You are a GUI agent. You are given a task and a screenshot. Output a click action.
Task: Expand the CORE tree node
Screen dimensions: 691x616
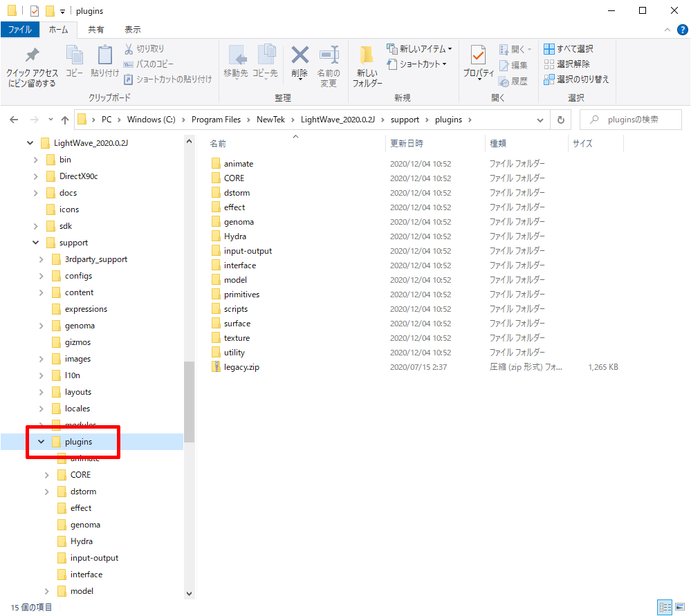click(x=47, y=475)
